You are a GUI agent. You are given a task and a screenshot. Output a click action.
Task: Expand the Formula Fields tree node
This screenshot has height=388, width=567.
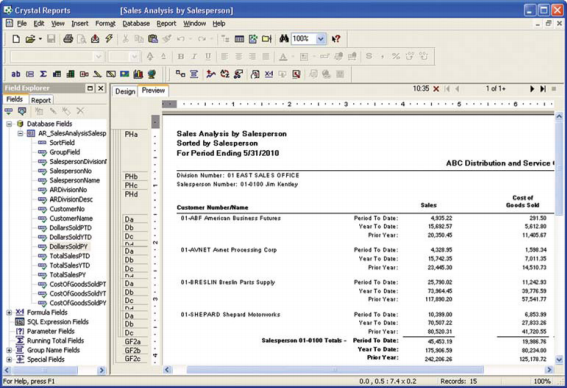pyautogui.click(x=9, y=312)
